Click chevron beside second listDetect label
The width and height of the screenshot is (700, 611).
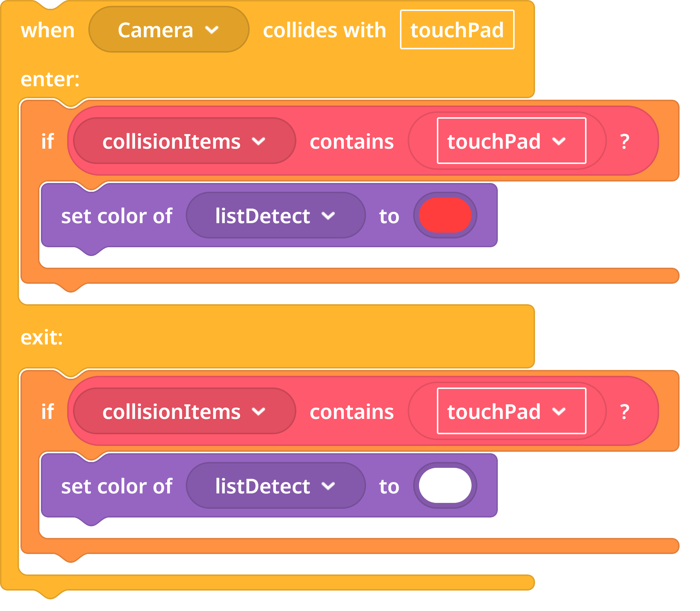(328, 486)
